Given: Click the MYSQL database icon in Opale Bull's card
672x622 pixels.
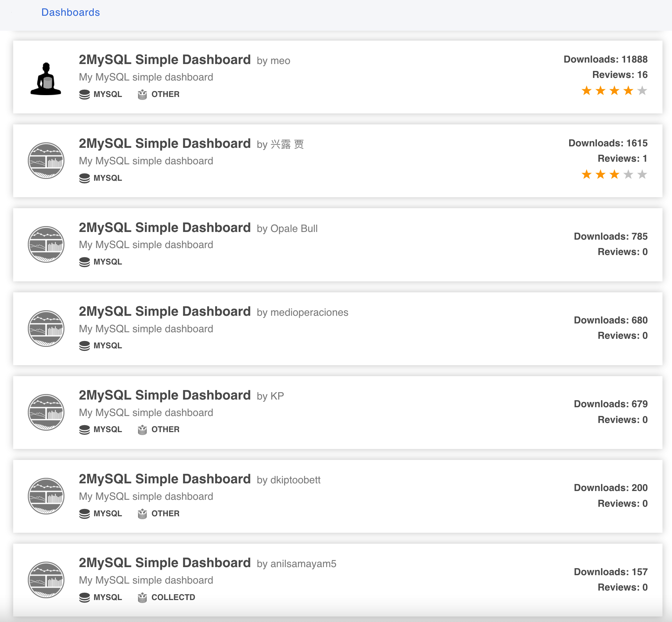Looking at the screenshot, I should click(x=85, y=262).
